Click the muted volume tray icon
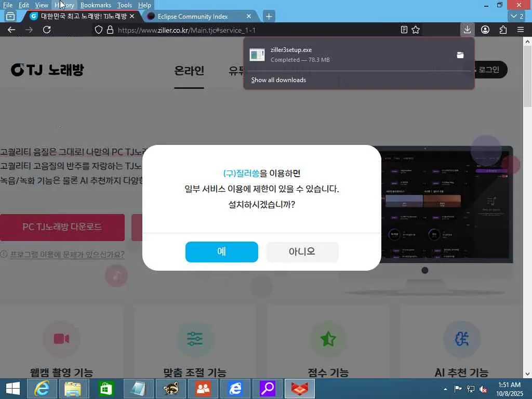532x399 pixels. pos(483,389)
